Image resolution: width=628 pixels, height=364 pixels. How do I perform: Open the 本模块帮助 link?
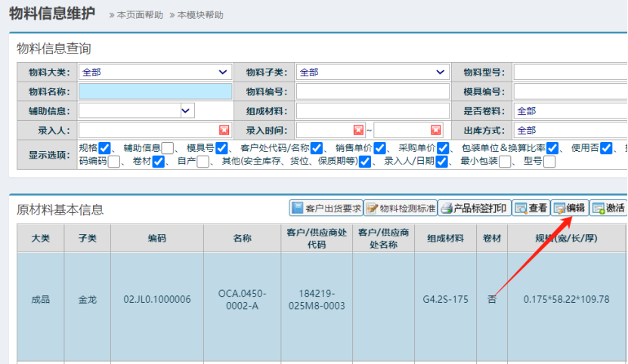click(x=200, y=14)
